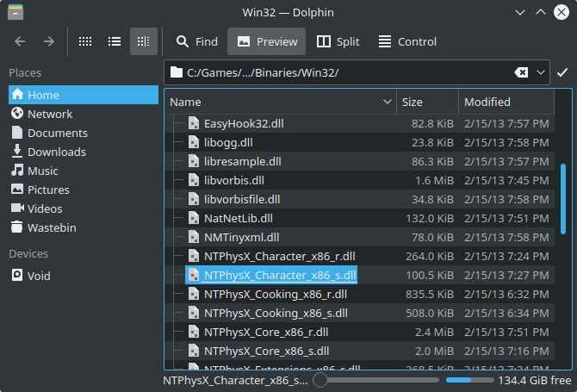577x392 pixels.
Task: Click the 132.0 KiB size cell
Action: (x=430, y=218)
